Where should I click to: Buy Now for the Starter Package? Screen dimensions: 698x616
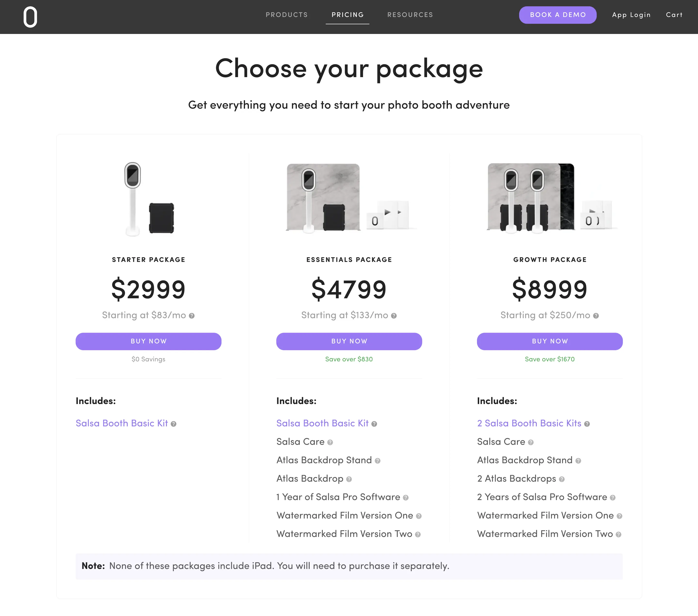click(148, 341)
